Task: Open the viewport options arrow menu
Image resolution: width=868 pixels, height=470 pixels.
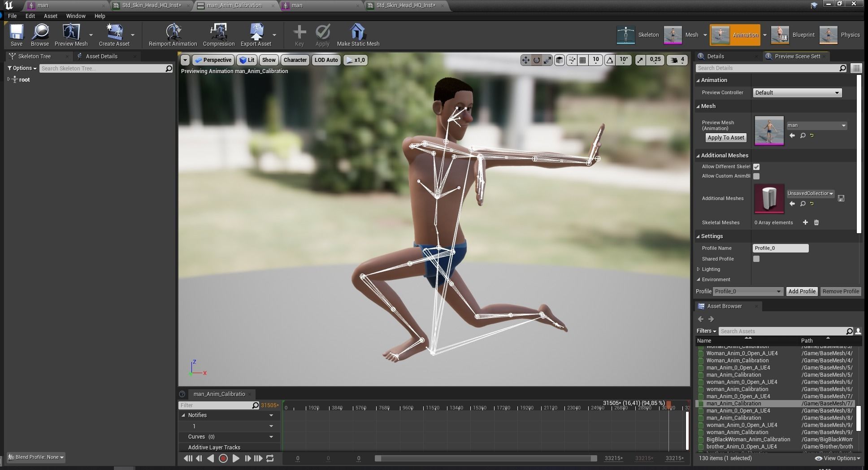Action: coord(185,60)
